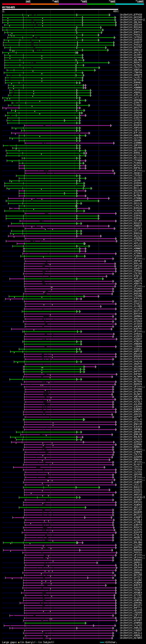
Task: Open hit UniRef100_Q9ZUU4
Action: click(131, 25)
